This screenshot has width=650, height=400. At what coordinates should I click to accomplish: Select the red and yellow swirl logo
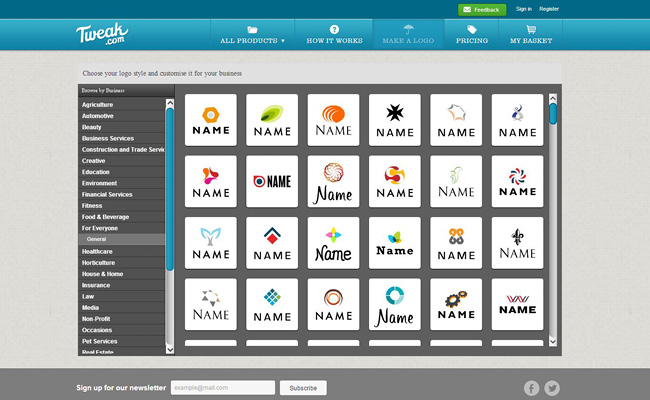coord(395,181)
